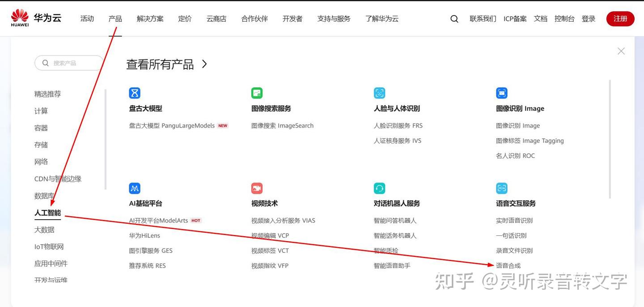The width and height of the screenshot is (644, 307).
Task: Open 视频接入分析服务 VIAS link
Action: point(284,221)
